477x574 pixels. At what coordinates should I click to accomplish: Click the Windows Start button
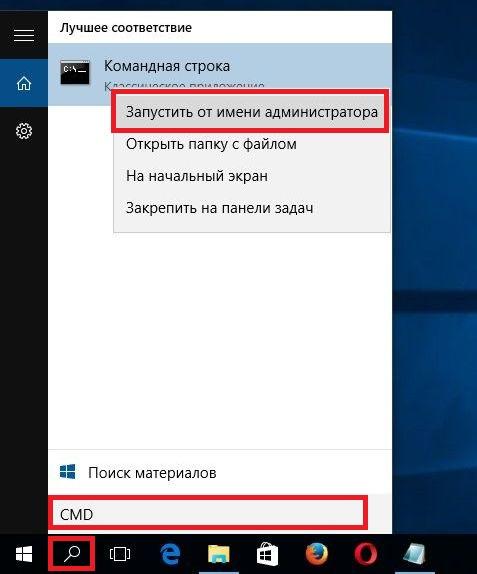(24, 554)
